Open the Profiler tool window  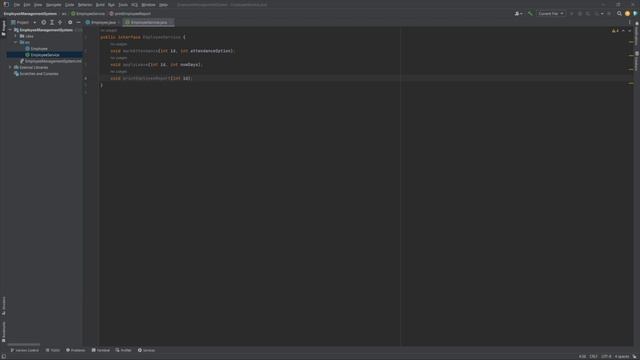[123, 350]
